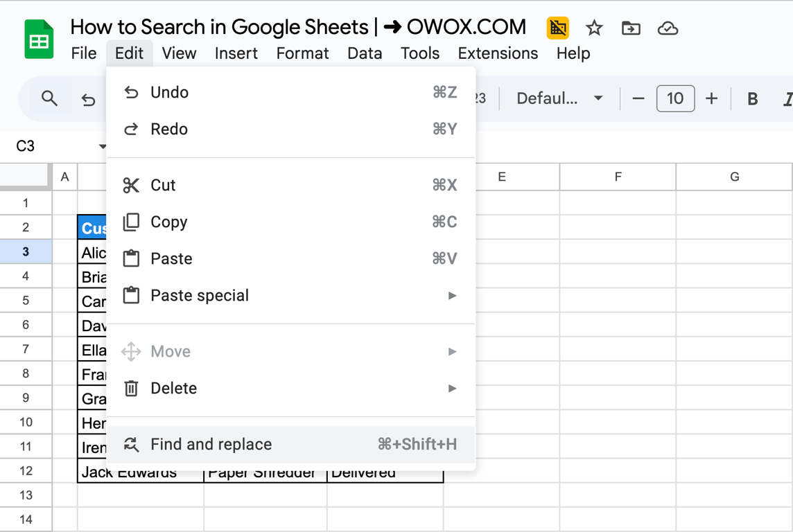Select row 12 header
The height and width of the screenshot is (532, 793).
pyautogui.click(x=26, y=471)
